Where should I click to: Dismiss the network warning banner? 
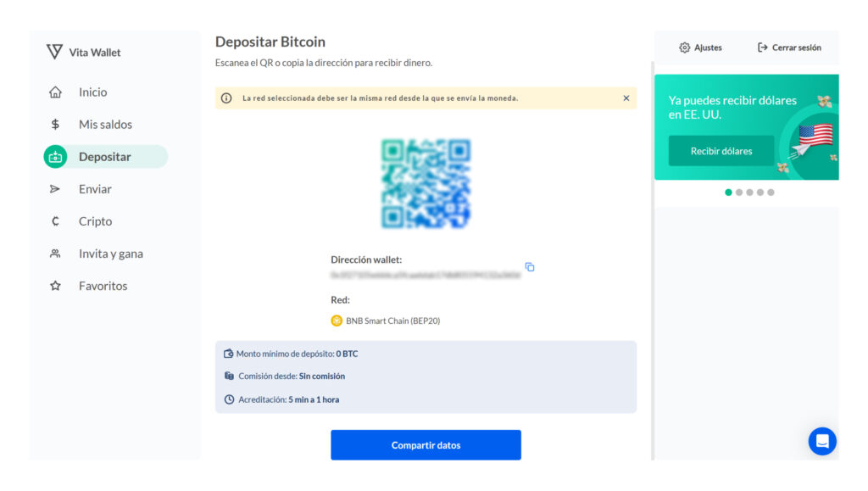click(626, 98)
